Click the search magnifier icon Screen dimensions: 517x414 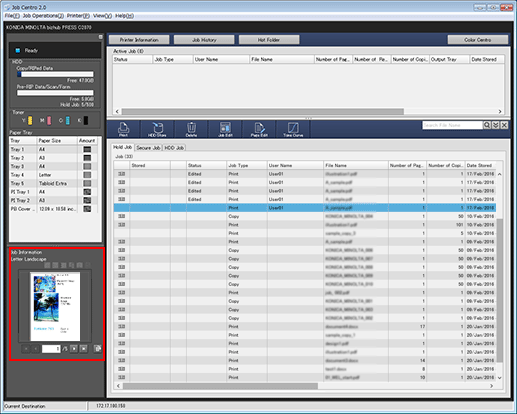click(x=487, y=125)
